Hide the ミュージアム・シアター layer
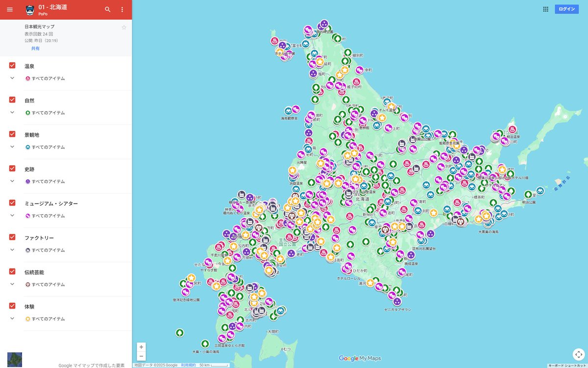588x368 pixels. 12,203
